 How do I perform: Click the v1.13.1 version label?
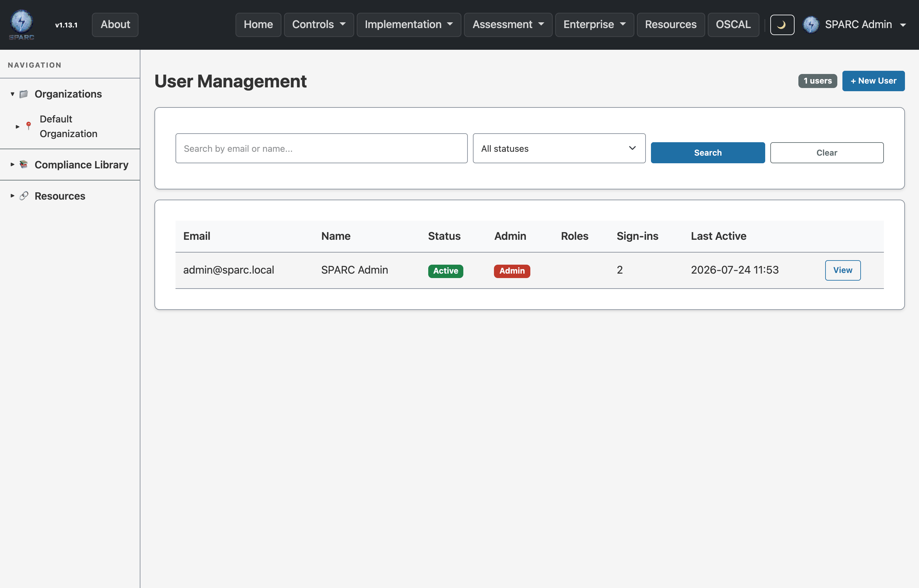(x=66, y=25)
